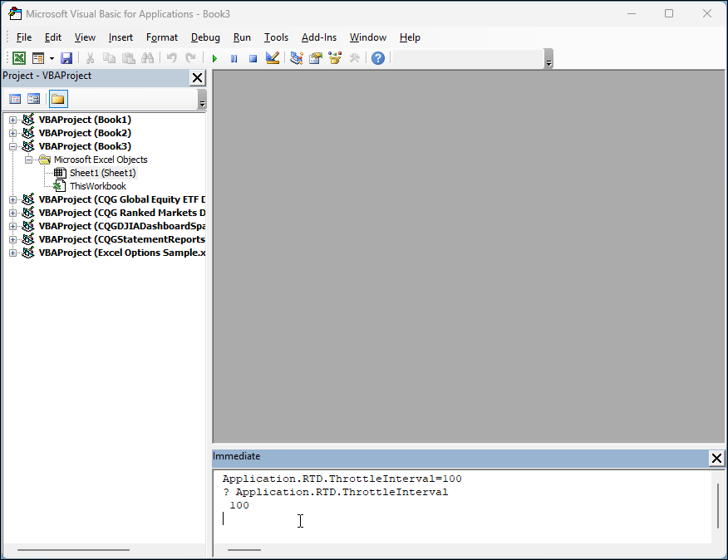This screenshot has width=728, height=560.
Task: Open Project panel toolbar options arrow
Action: [202, 100]
